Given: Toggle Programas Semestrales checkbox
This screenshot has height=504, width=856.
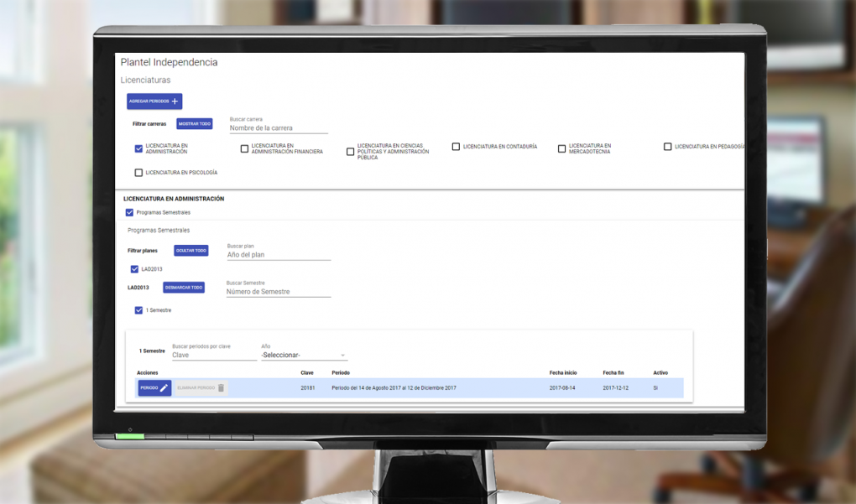Looking at the screenshot, I should tap(129, 213).
